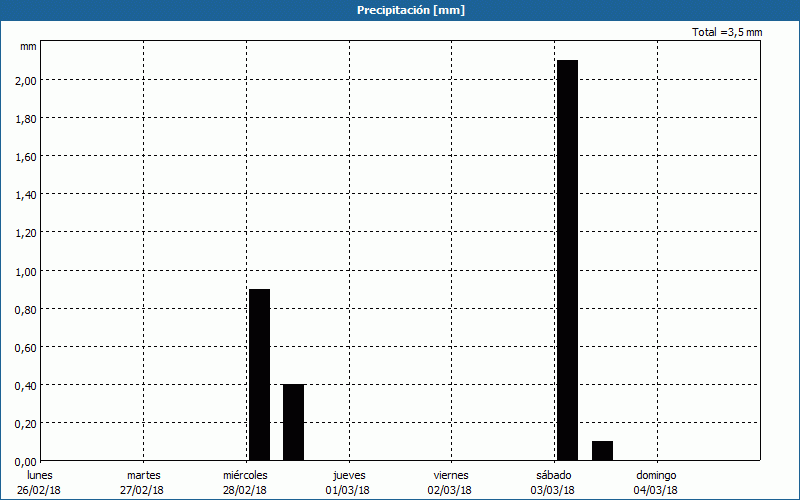The width and height of the screenshot is (800, 500).
Task: Select the shortest bar on sábado
Action: click(602, 450)
